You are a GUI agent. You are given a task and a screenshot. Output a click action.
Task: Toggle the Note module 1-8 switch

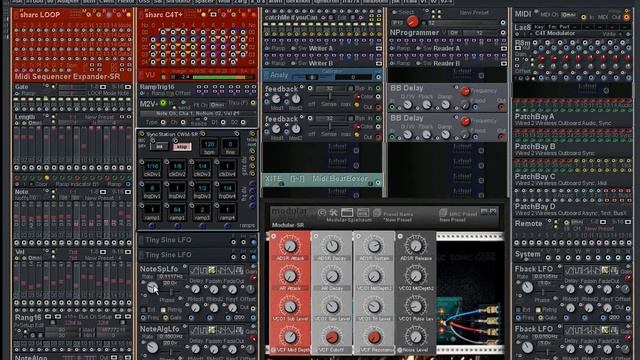tap(103, 191)
